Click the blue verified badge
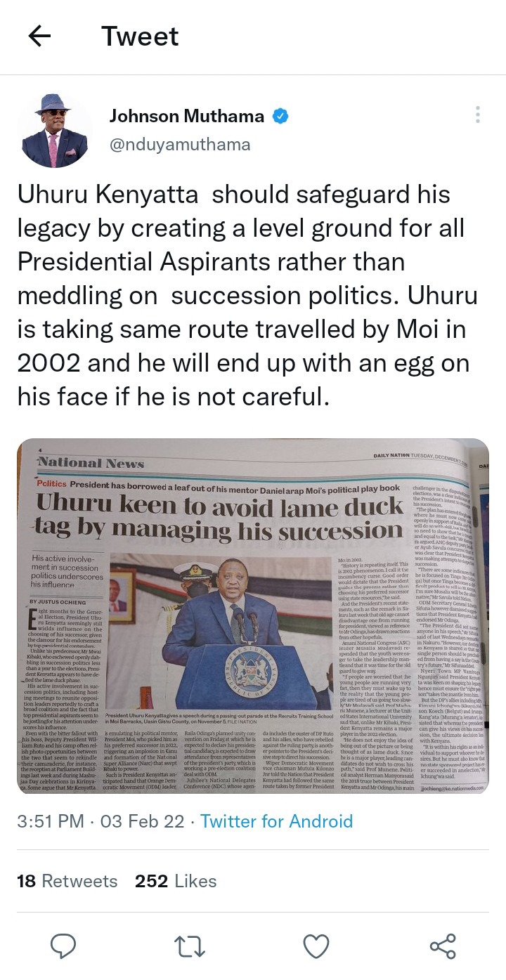The width and height of the screenshot is (506, 980). (x=280, y=117)
